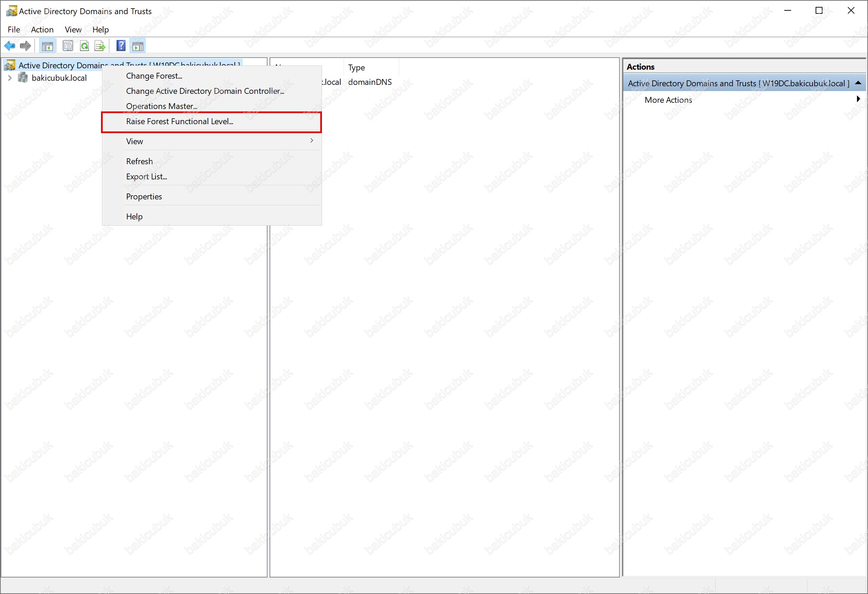
Task: Open the File menu
Action: click(14, 30)
